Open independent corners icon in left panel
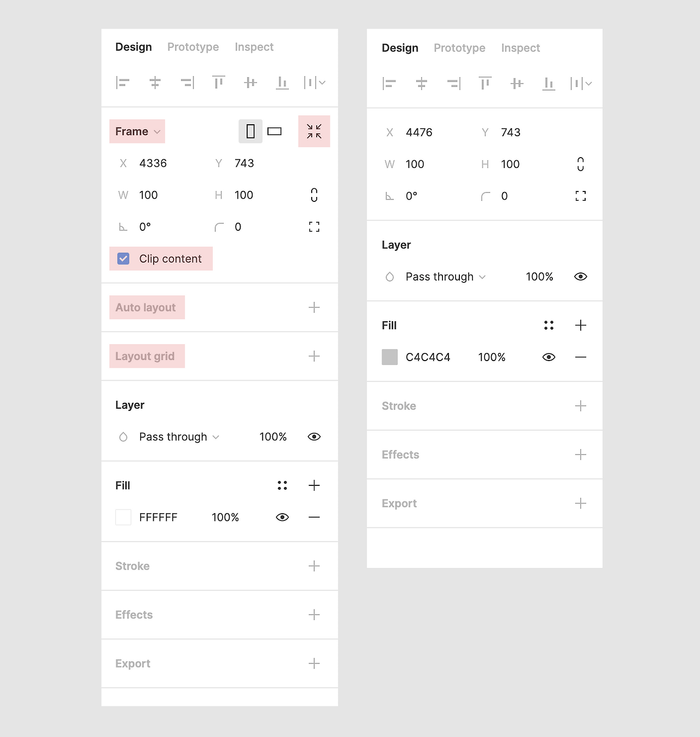 click(x=314, y=227)
